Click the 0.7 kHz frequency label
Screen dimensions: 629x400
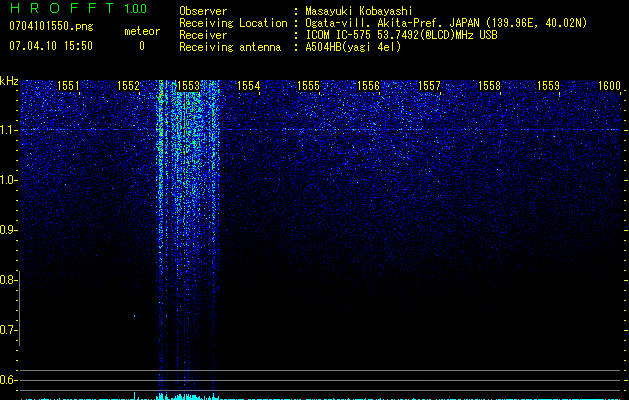click(x=7, y=330)
